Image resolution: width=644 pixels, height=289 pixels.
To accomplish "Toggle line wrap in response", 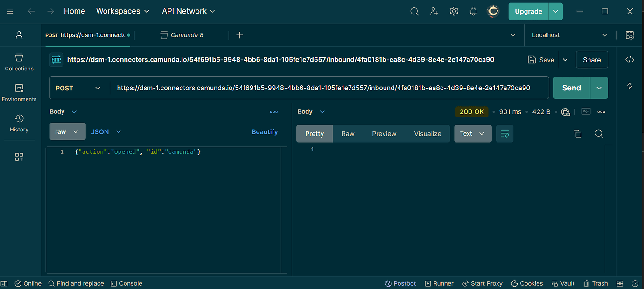I will point(505,134).
